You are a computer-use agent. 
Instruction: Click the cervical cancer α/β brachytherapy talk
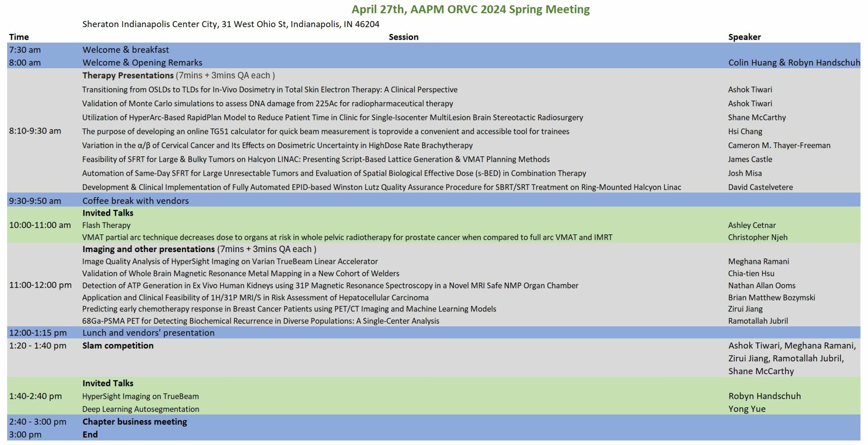pyautogui.click(x=277, y=145)
